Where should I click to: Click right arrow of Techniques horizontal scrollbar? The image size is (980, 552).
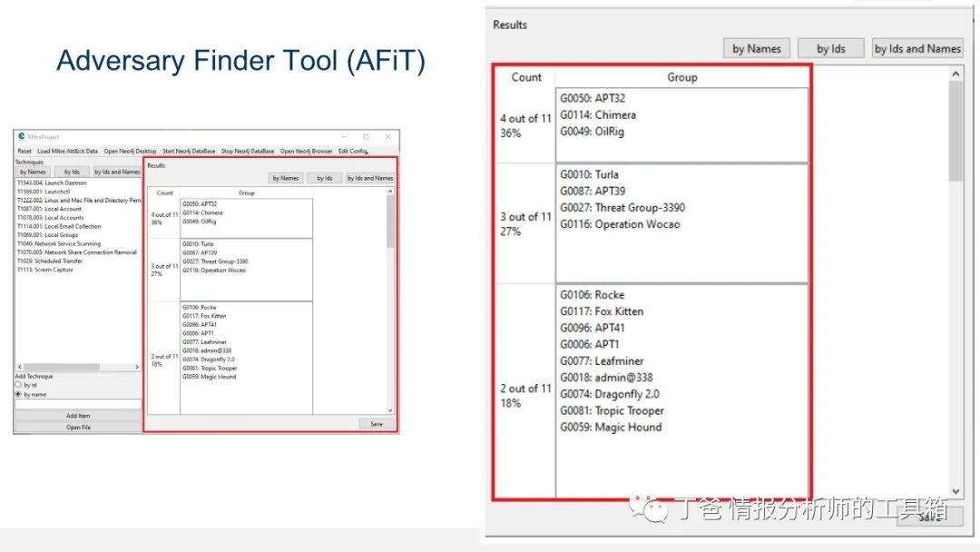pyautogui.click(x=137, y=367)
